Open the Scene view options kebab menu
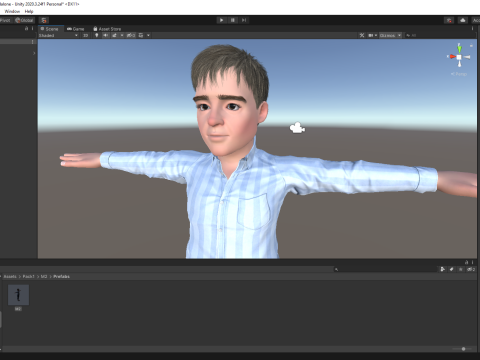The height and width of the screenshot is (360, 480). coord(472,29)
